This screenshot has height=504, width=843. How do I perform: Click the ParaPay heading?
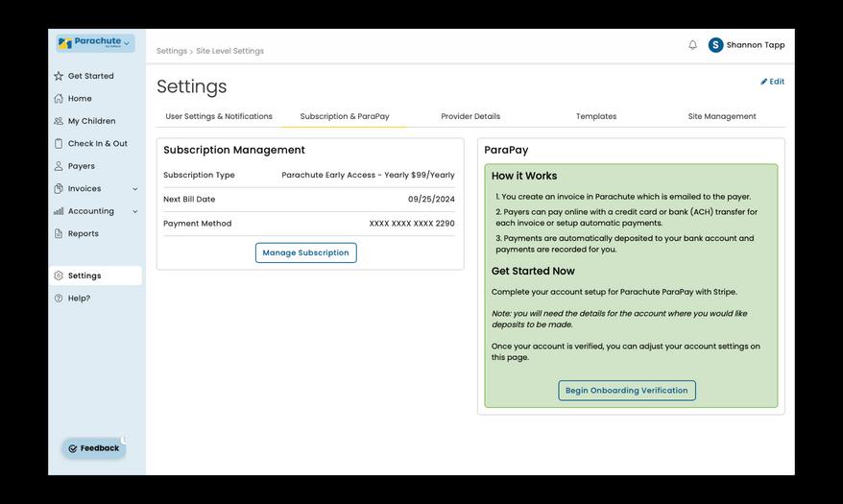click(506, 150)
